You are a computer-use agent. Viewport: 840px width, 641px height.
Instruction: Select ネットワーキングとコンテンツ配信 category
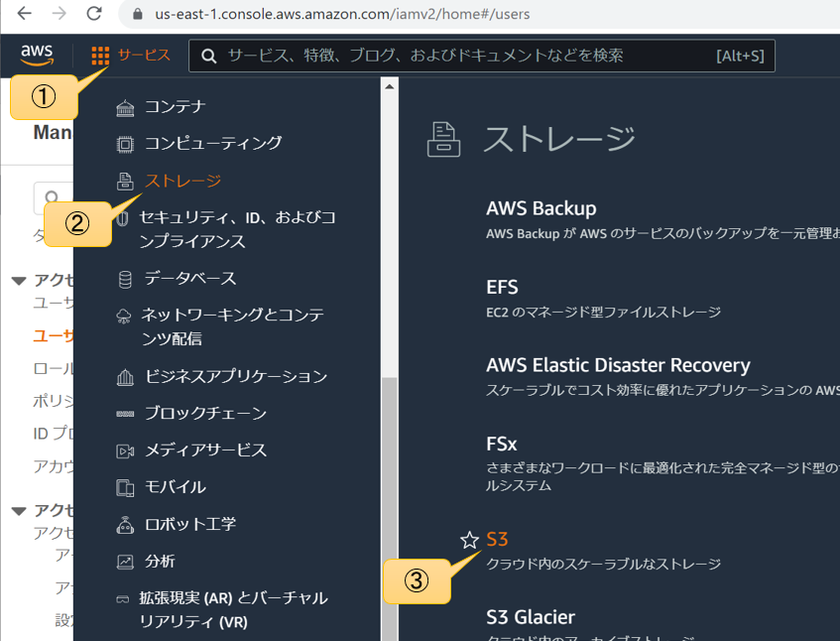[232, 326]
